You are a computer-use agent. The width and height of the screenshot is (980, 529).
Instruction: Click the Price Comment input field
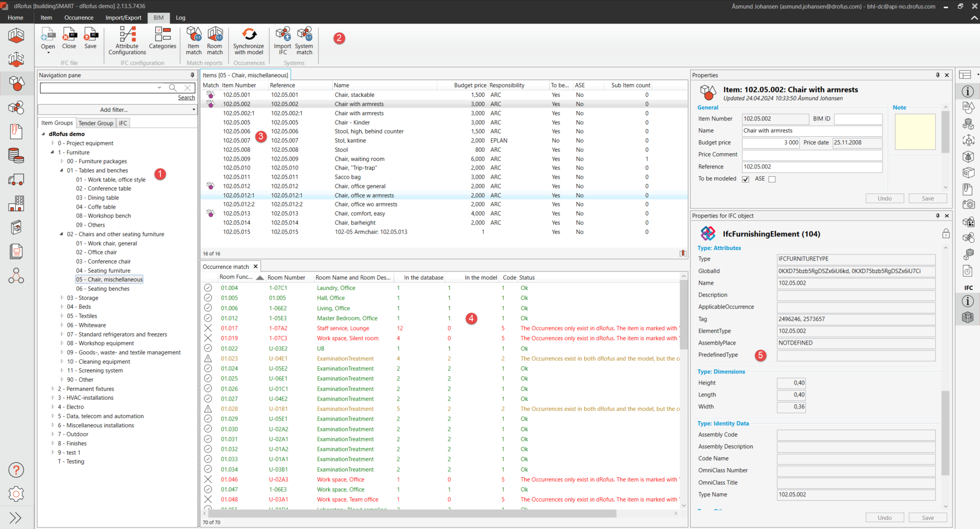tap(812, 155)
